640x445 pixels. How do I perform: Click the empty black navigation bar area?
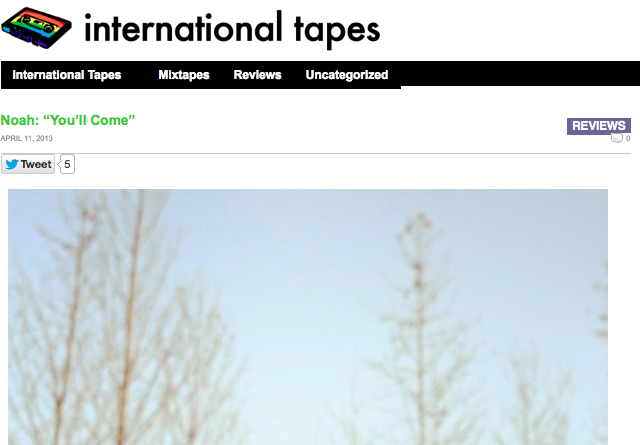[x=519, y=73]
